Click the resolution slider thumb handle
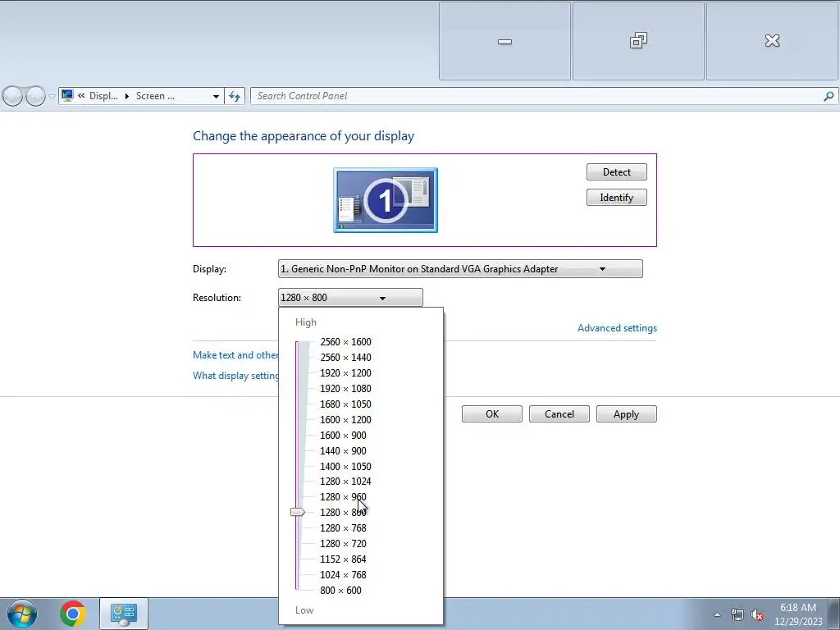This screenshot has width=840, height=630. point(298,512)
